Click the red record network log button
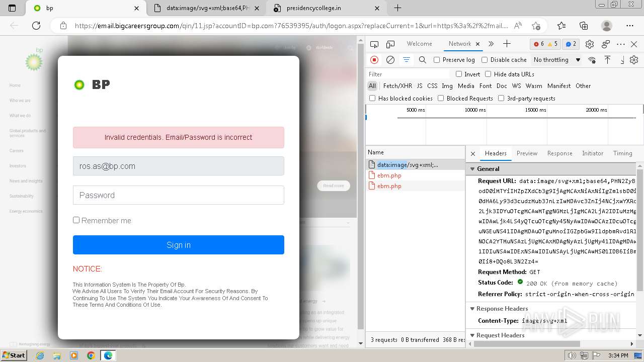This screenshot has width=644, height=362. pyautogui.click(x=374, y=60)
